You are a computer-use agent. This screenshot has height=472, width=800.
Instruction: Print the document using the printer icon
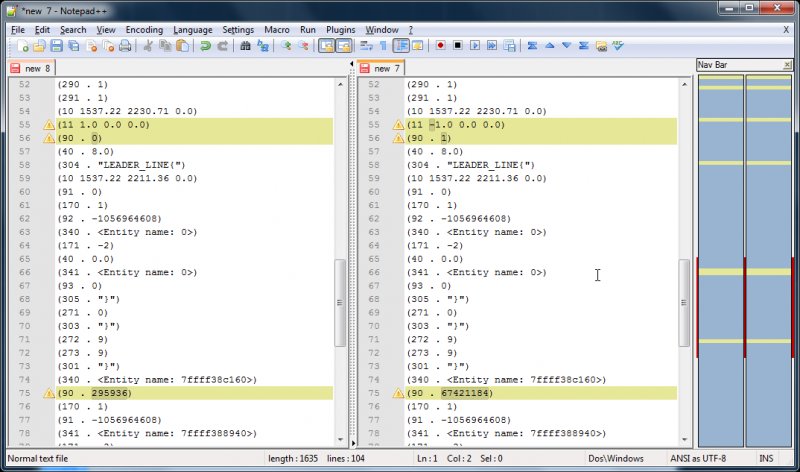pyautogui.click(x=125, y=46)
